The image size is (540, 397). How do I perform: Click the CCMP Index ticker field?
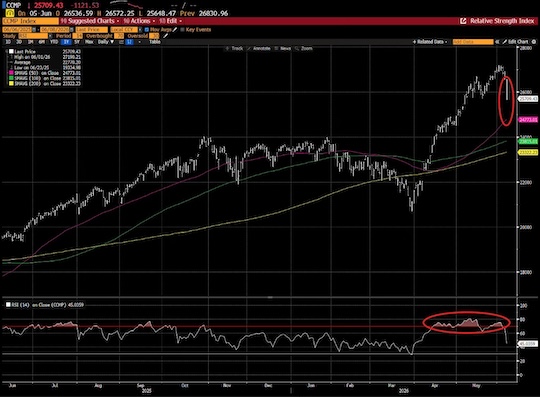click(30, 21)
